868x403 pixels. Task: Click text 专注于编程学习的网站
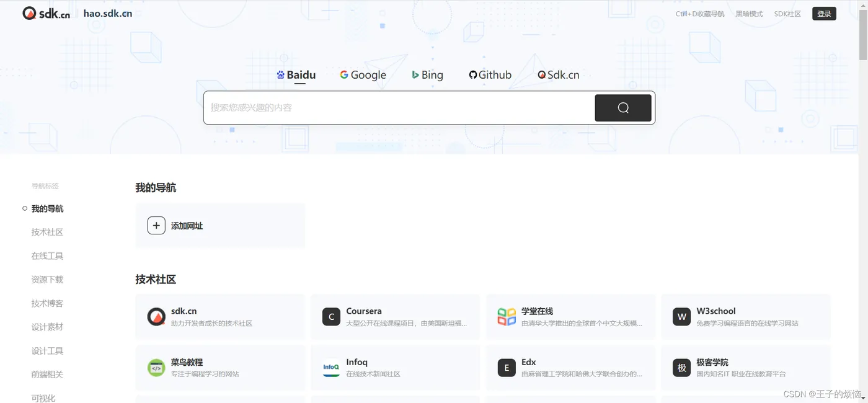tap(205, 374)
